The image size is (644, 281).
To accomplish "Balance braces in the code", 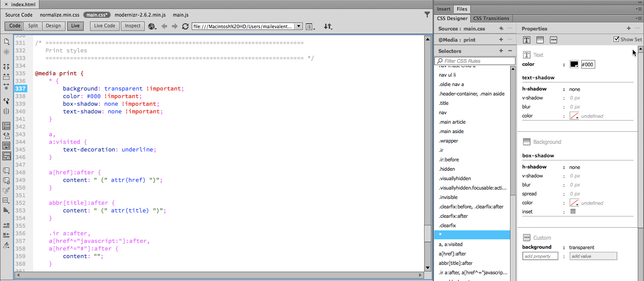I will click(x=6, y=111).
